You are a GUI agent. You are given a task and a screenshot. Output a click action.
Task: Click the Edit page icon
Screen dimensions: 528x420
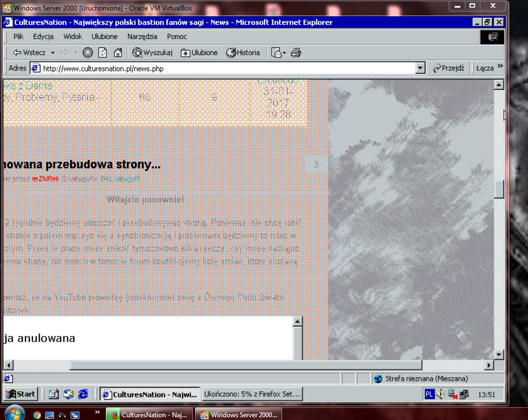coord(276,52)
